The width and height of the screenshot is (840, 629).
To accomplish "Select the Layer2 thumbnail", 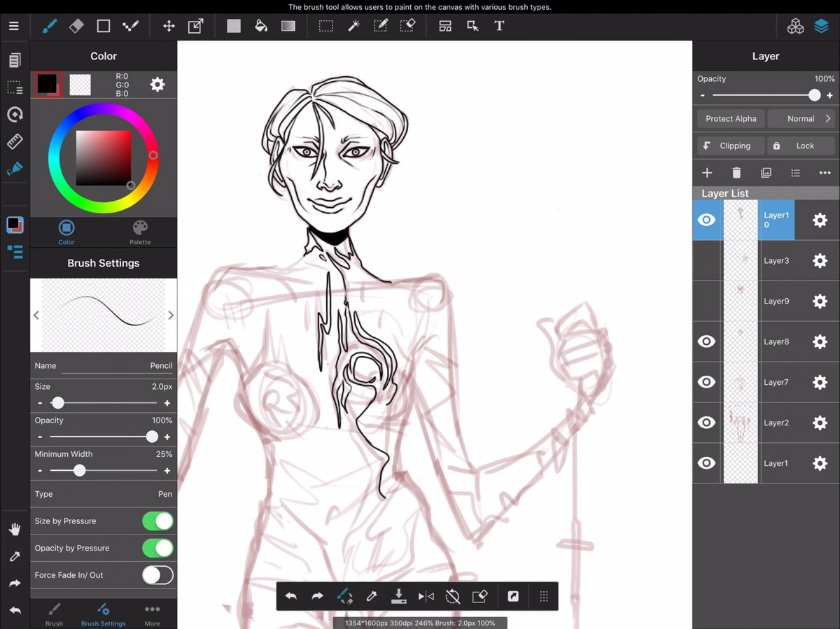I will [x=741, y=423].
